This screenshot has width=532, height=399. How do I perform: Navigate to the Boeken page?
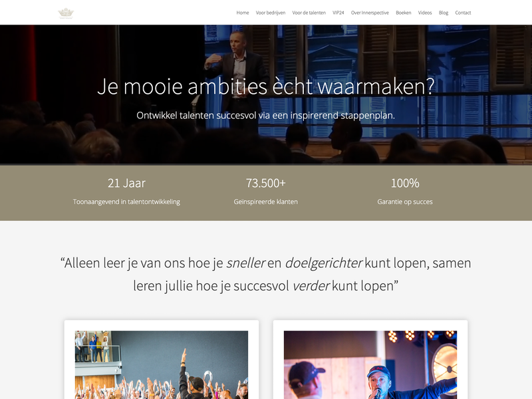[x=404, y=13]
